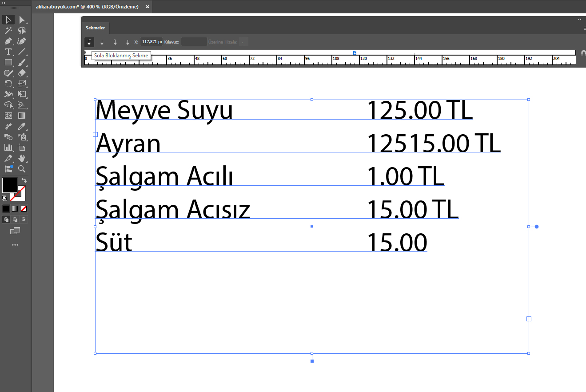Collapse the tools panel double arrow
Screen dimensions: 586x392
[x=4, y=3]
